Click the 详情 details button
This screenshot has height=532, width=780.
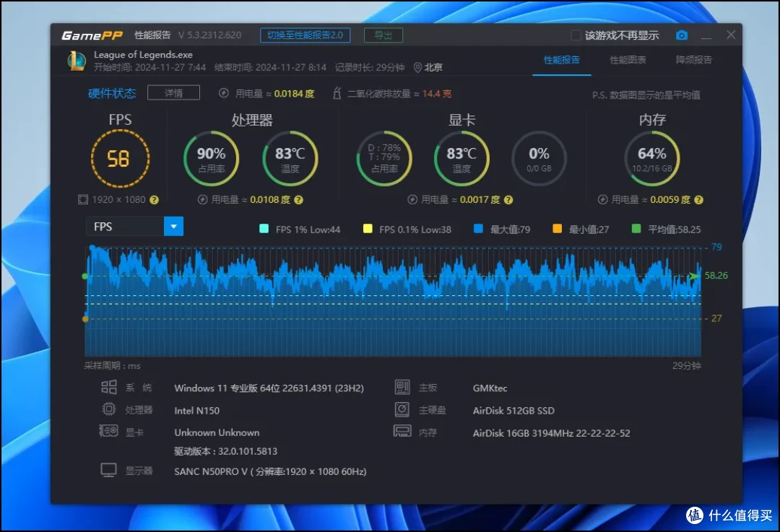pyautogui.click(x=173, y=93)
